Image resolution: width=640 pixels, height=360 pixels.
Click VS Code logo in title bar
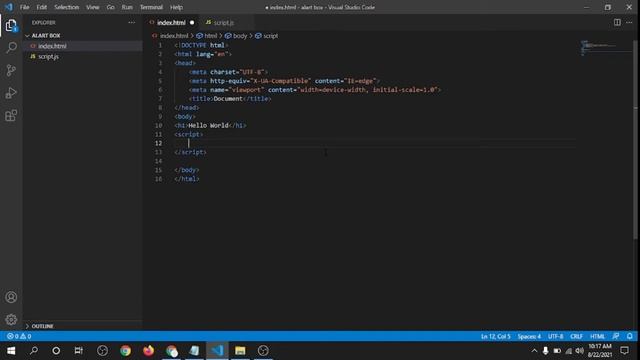click(x=9, y=7)
